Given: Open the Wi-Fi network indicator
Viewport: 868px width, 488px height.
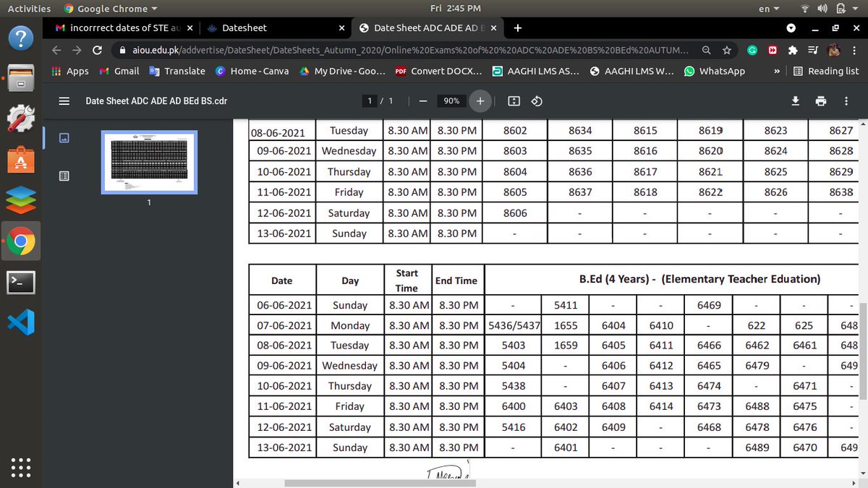Looking at the screenshot, I should point(806,9).
